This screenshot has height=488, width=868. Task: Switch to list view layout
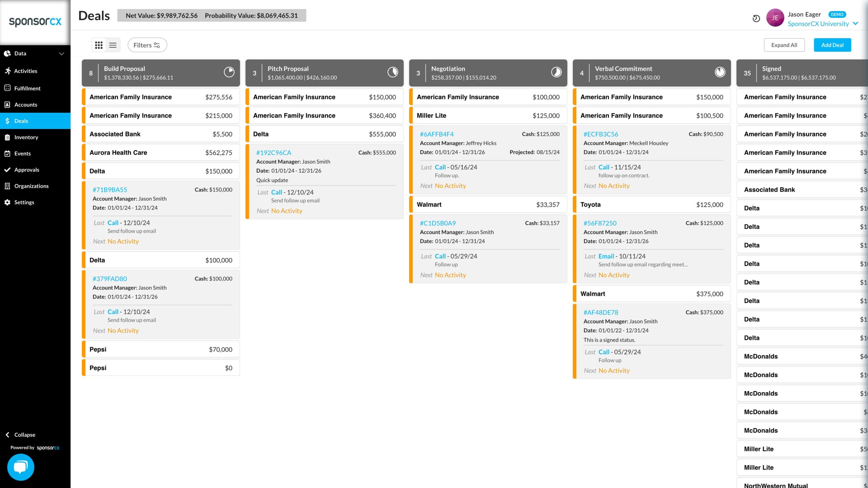pyautogui.click(x=113, y=45)
